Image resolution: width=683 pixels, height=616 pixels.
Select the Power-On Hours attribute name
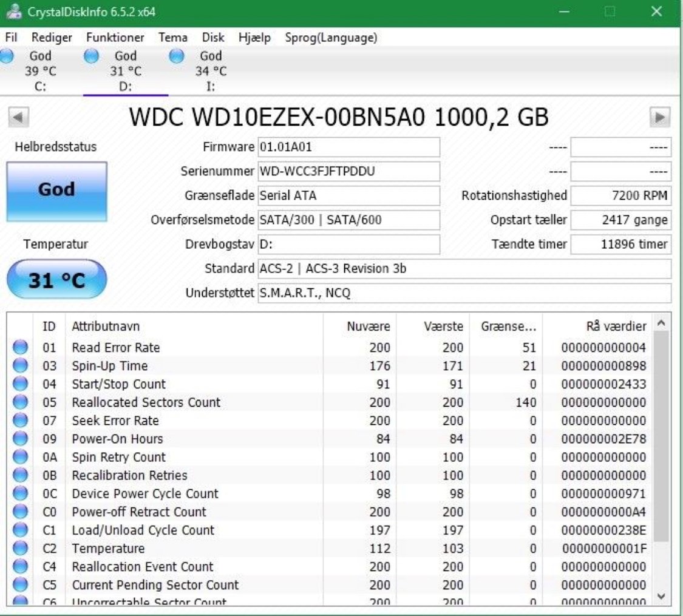(118, 439)
